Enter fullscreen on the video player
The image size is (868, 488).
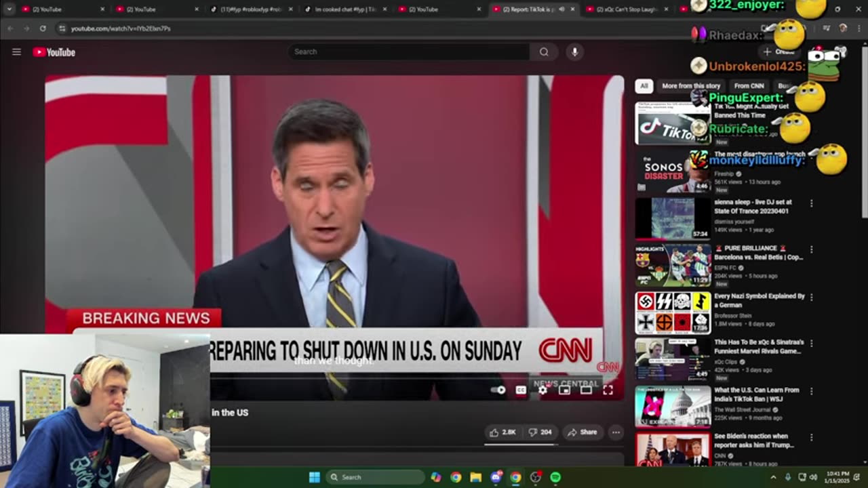608,390
